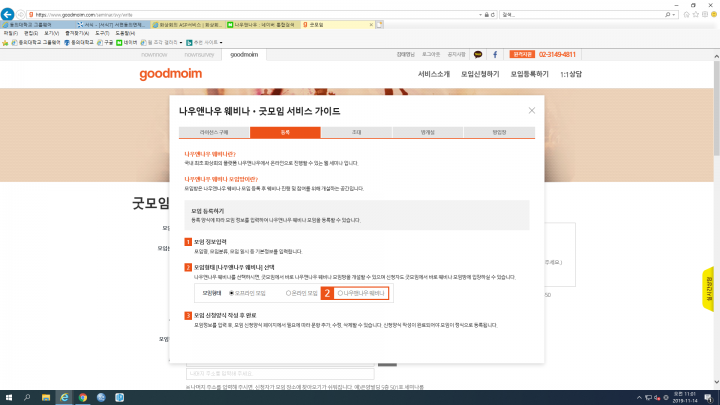Switch to the 화상회의 ASP서비스 browser tab
Image resolution: width=720 pixels, height=405 pixels.
(188, 25)
